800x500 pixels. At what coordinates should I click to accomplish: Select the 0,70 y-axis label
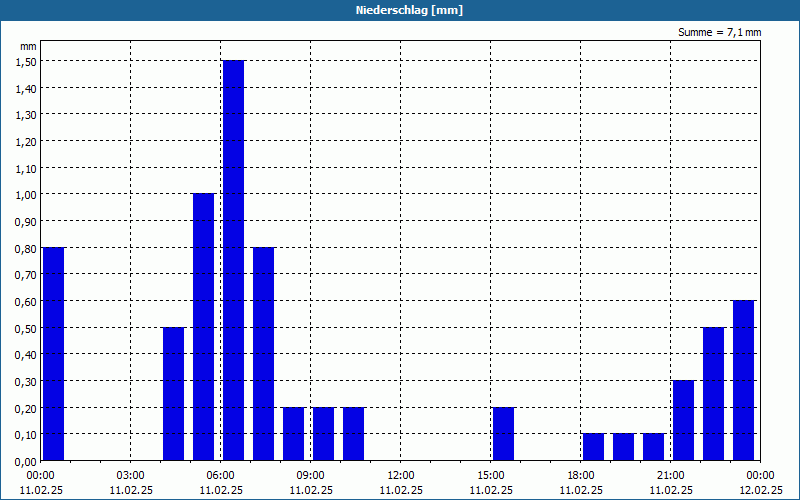tap(25, 275)
